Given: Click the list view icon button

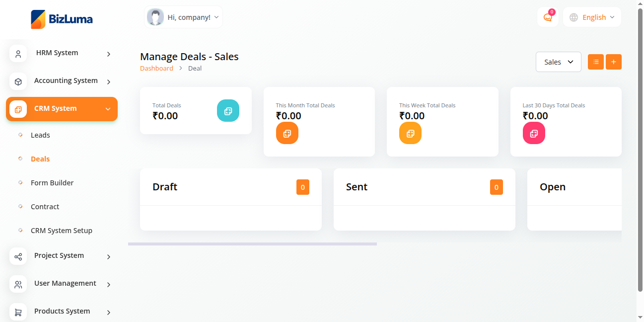Looking at the screenshot, I should (x=595, y=62).
